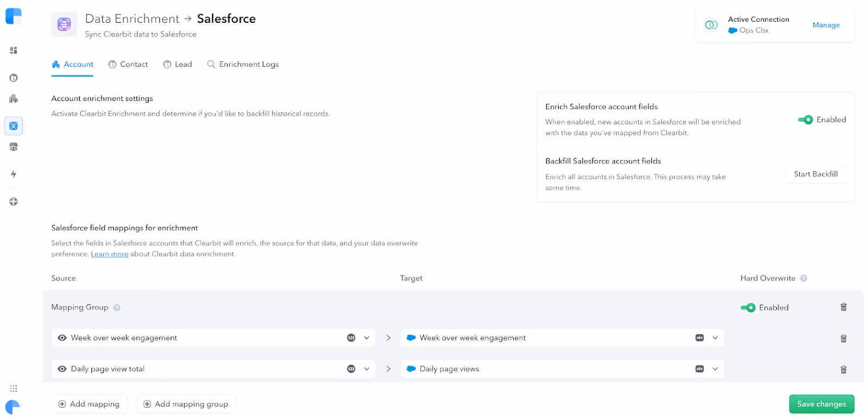Click the Target column header
Image resolution: width=868 pixels, height=418 pixels.
coord(411,278)
